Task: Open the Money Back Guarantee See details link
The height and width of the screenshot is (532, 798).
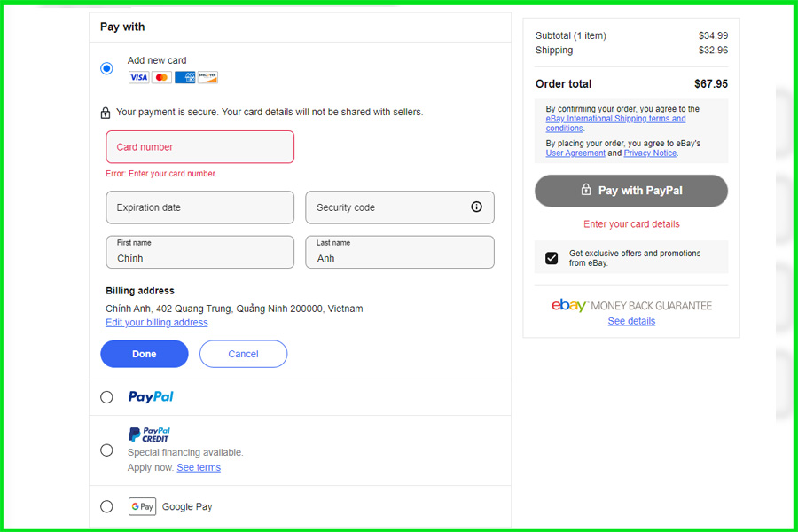Action: pos(631,321)
